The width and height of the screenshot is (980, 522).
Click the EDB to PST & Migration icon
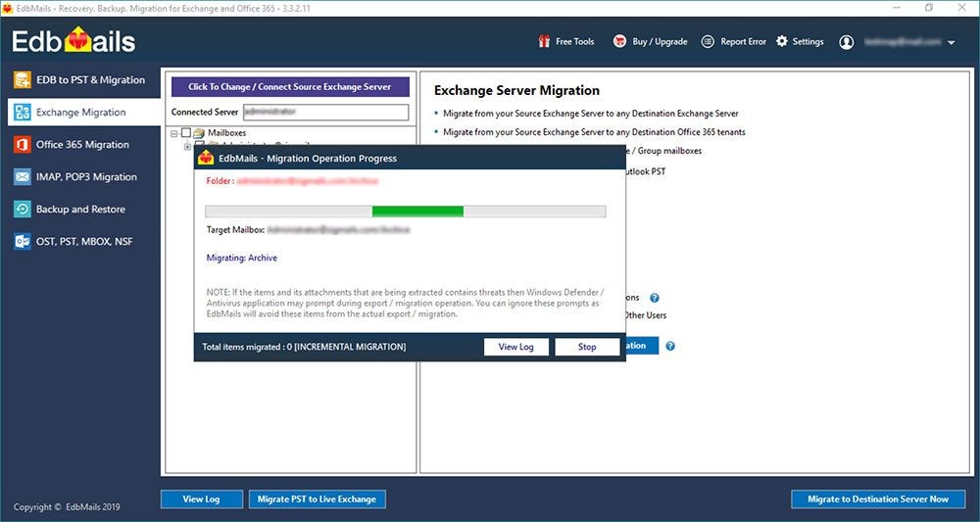click(23, 80)
